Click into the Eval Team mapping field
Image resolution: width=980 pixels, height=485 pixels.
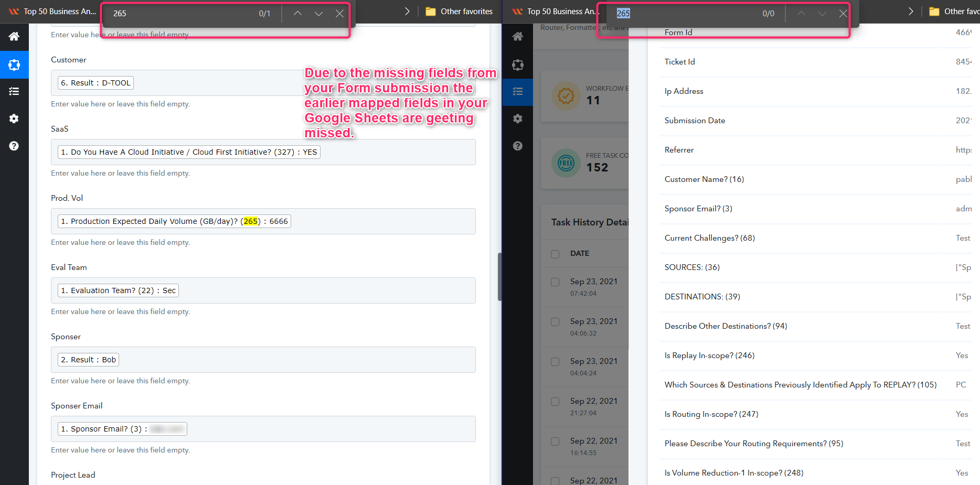(263, 290)
